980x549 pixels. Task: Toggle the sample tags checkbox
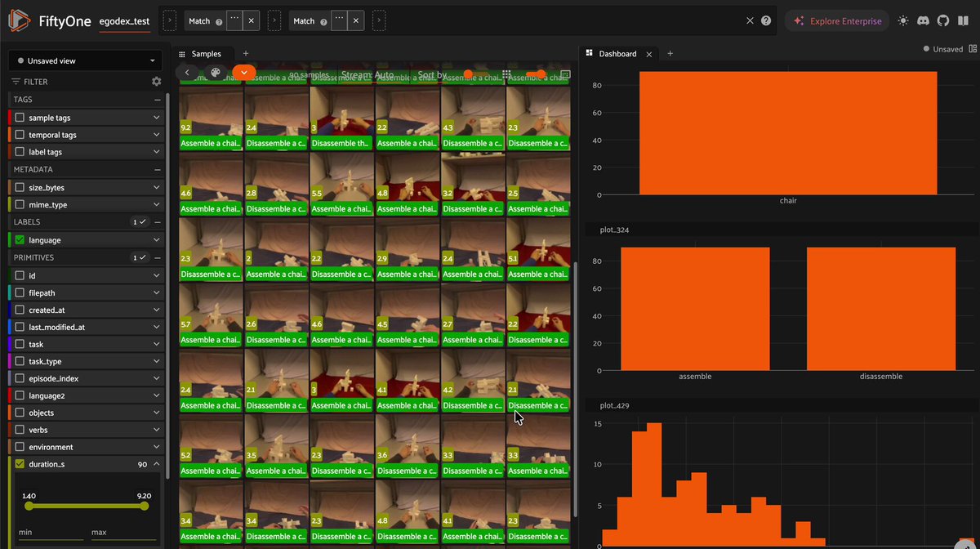[20, 118]
